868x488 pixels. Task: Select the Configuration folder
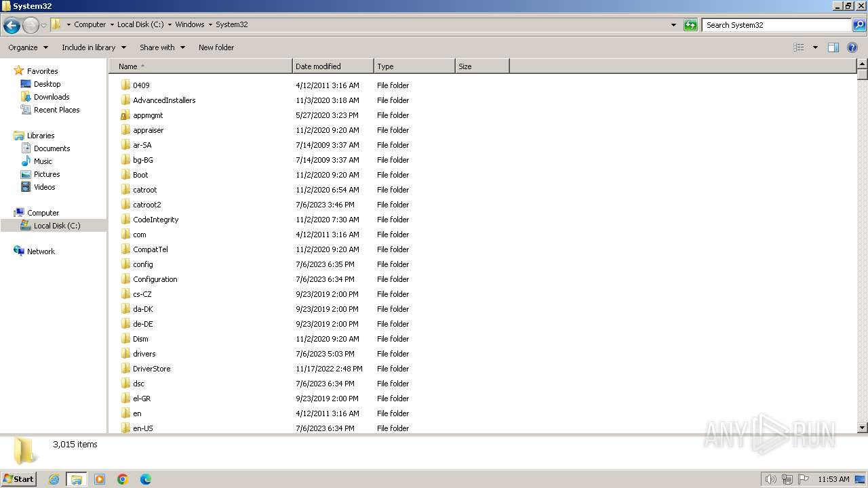[155, 279]
